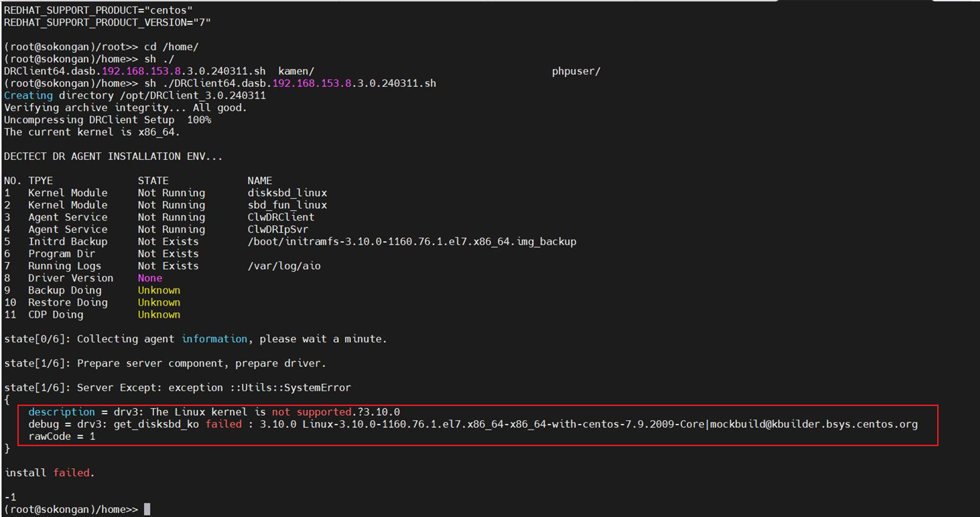Click the "ClwDRIpSvr" service name

tap(278, 229)
